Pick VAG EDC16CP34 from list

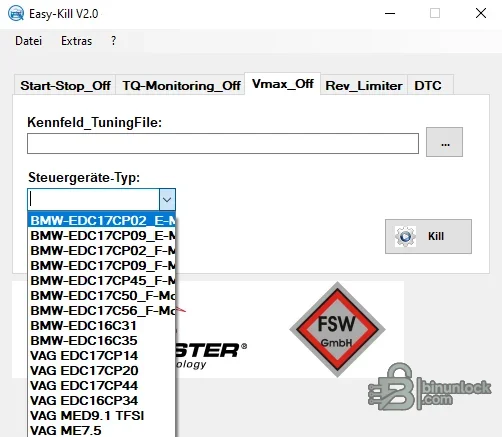[102, 401]
